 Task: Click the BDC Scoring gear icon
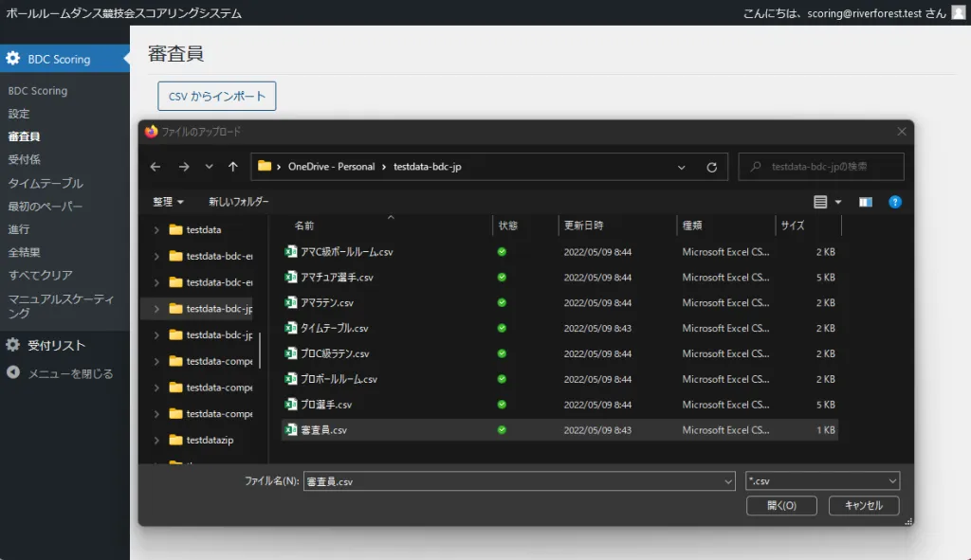[x=12, y=59]
